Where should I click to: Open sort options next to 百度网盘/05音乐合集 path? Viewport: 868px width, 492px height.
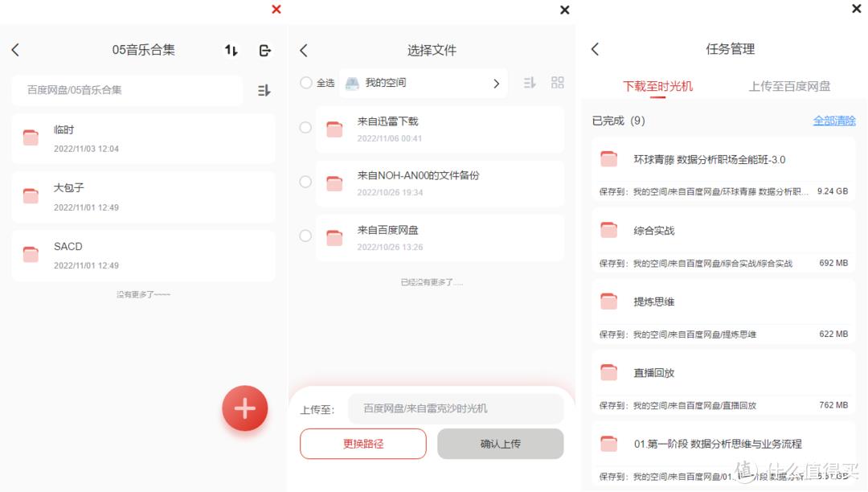[x=264, y=91]
